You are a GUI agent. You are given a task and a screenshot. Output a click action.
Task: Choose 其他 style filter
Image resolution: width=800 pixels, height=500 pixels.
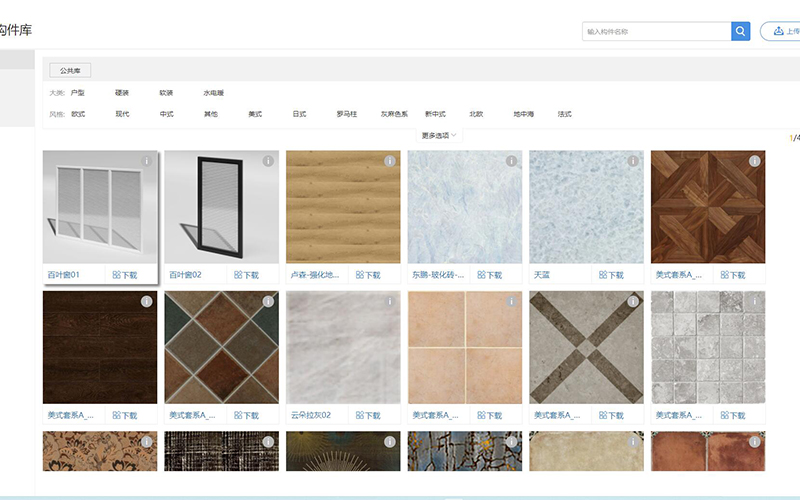pos(211,114)
